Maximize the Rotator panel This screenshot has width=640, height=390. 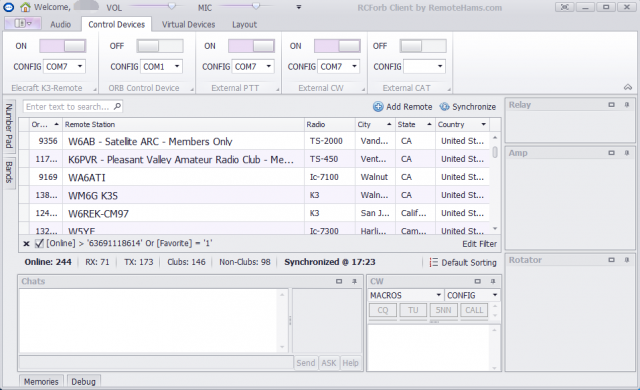pos(611,260)
